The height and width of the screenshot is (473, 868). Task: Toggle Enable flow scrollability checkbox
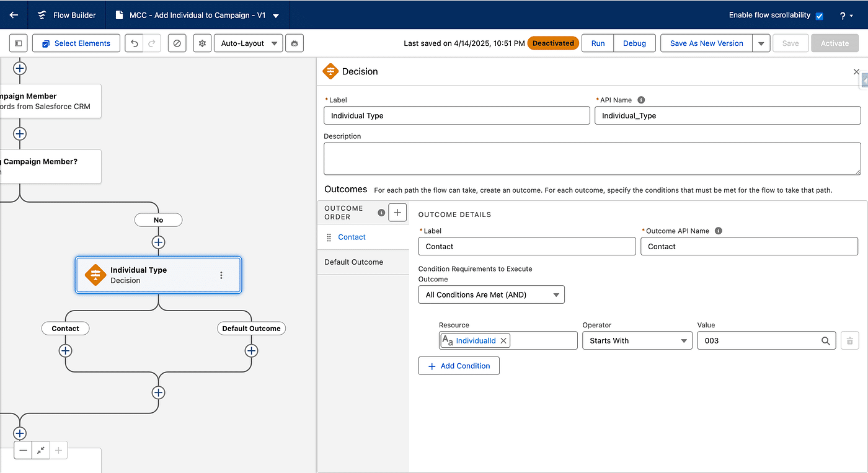pyautogui.click(x=819, y=16)
